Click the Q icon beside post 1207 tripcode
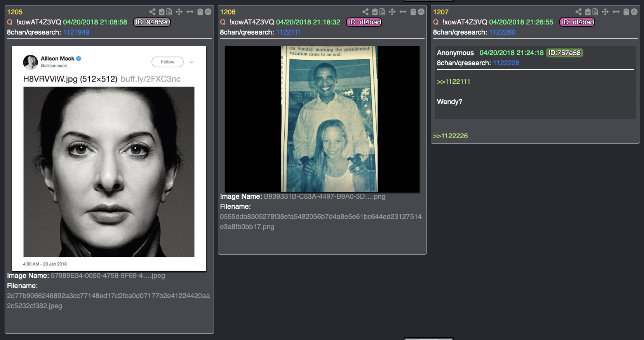644x340 pixels. 436,22
